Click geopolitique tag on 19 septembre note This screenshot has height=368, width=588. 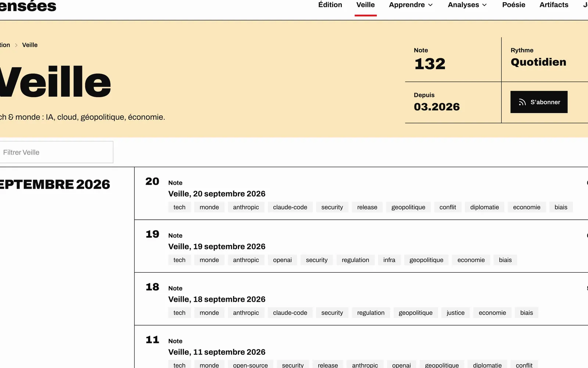click(x=426, y=260)
